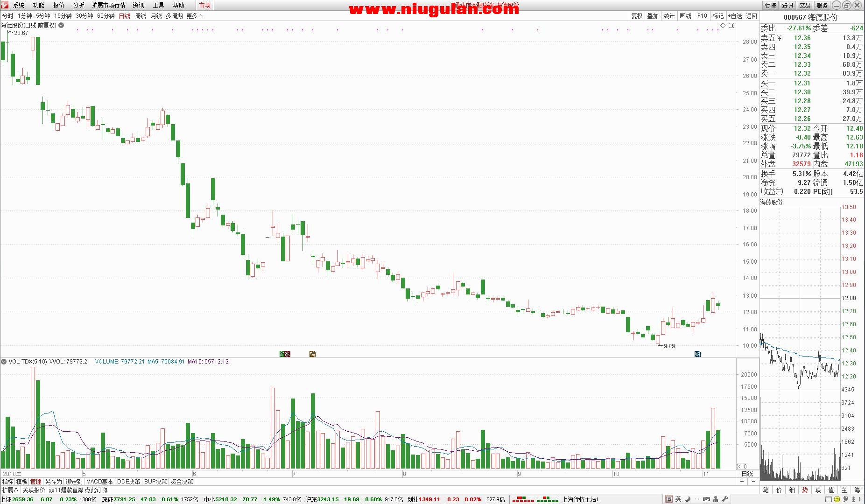Click the 五 input method icon

[669, 499]
